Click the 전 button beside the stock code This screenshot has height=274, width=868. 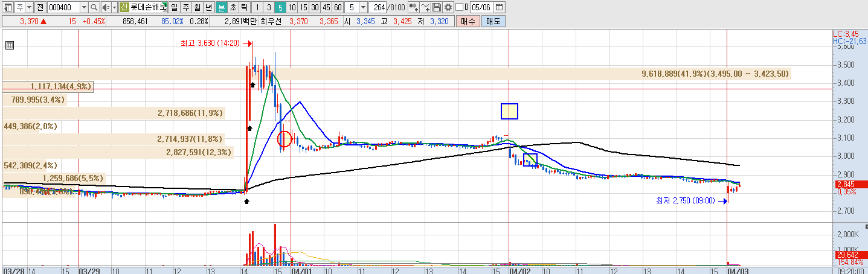(x=40, y=7)
